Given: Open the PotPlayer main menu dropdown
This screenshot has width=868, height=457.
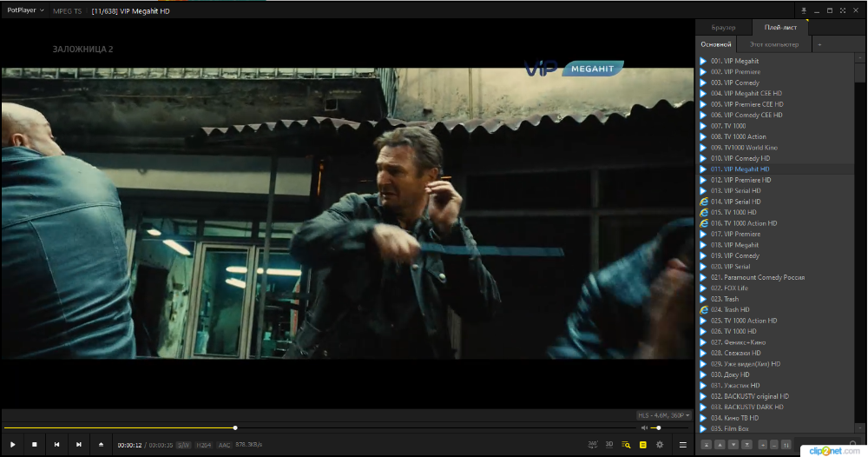Looking at the screenshot, I should [25, 10].
